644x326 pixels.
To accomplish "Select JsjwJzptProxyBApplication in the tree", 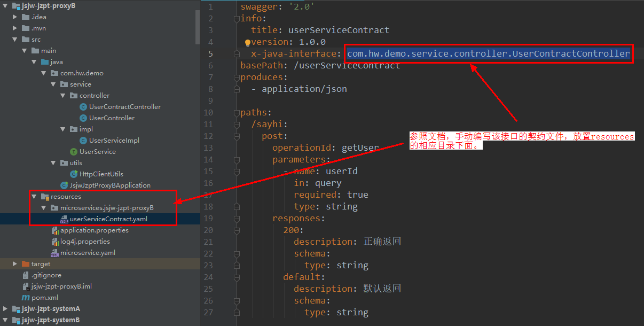I will tap(110, 185).
